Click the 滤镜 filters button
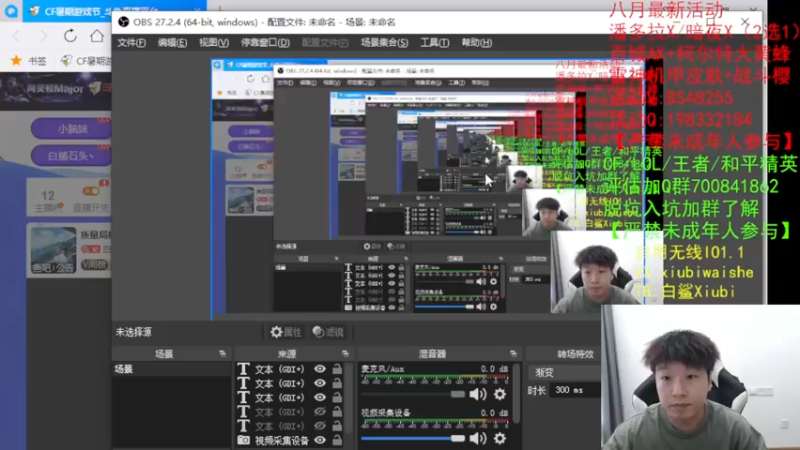Screen dimensions: 800x450 pos(328,332)
